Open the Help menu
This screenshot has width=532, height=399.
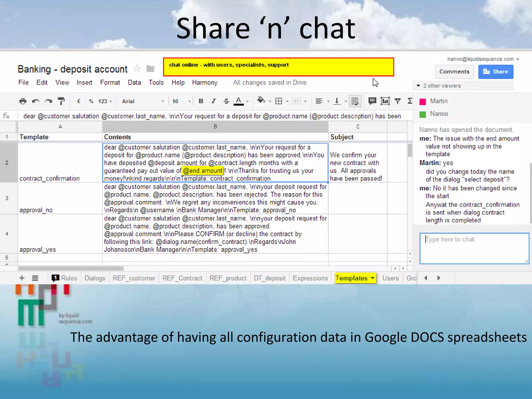[x=178, y=83]
